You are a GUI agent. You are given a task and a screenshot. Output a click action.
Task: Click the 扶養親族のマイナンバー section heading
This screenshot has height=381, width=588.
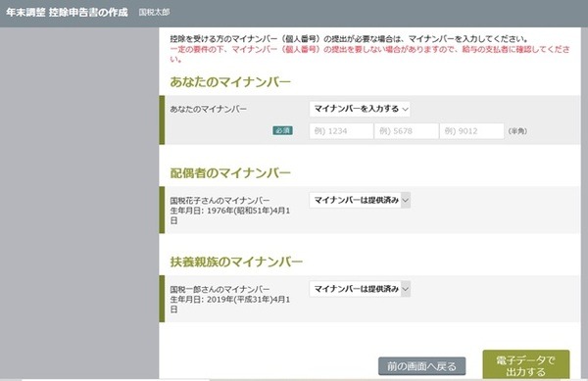(236, 262)
